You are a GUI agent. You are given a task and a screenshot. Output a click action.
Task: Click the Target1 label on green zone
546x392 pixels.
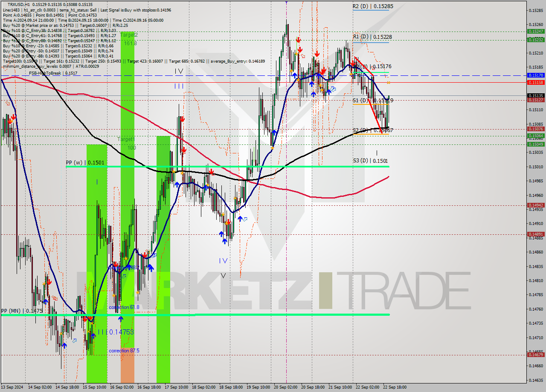(126, 139)
